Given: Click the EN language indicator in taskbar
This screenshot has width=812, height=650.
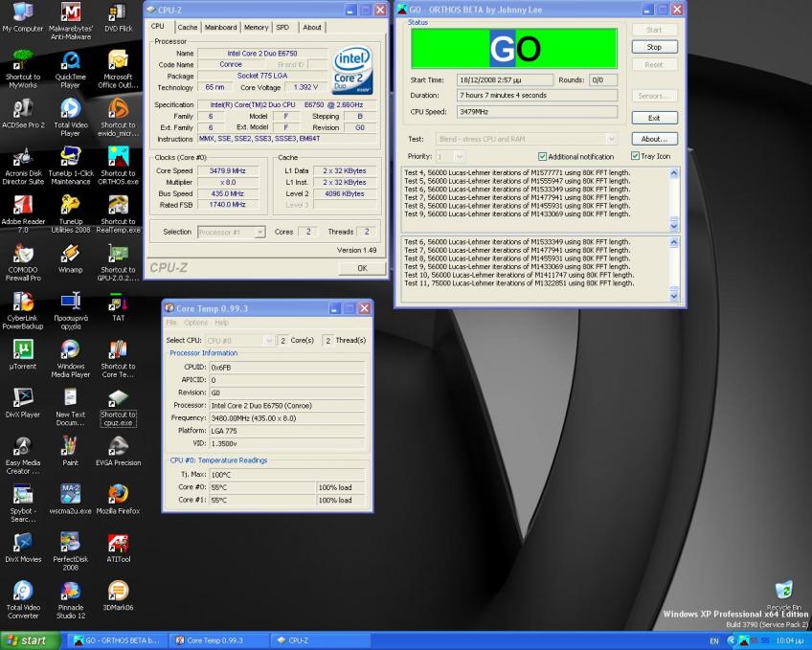Looking at the screenshot, I should [x=714, y=641].
